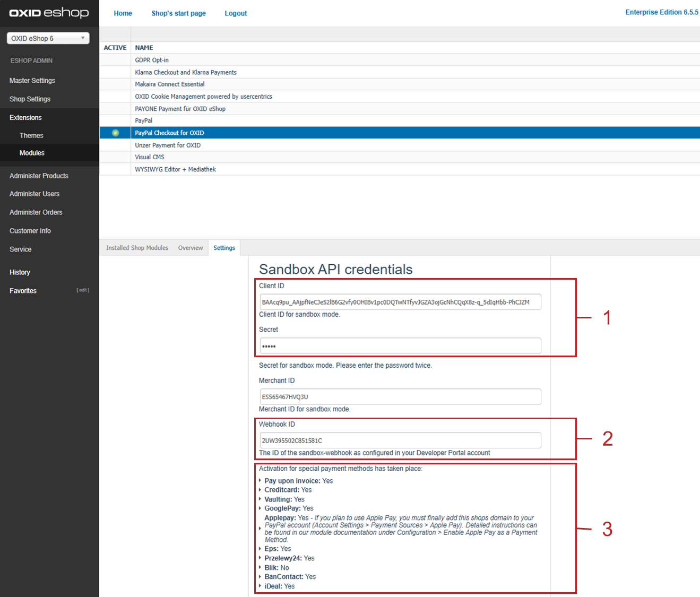The width and height of the screenshot is (700, 597).
Task: Switch to the Overview tab
Action: click(x=191, y=248)
